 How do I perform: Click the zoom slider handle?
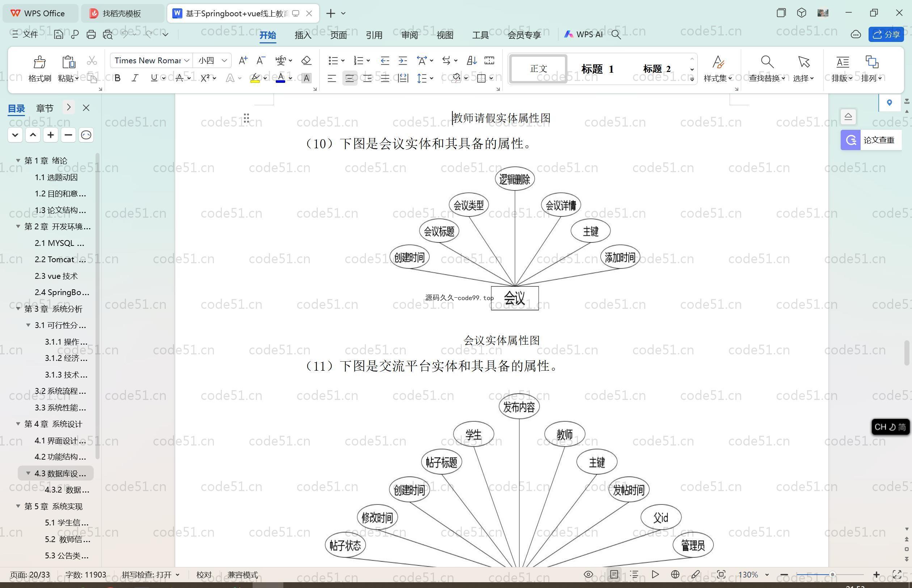832,575
